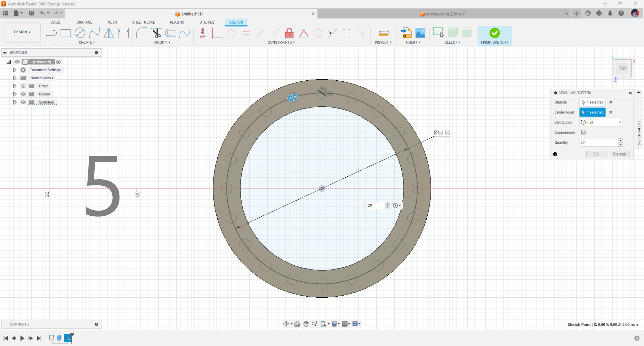Open the INSPECT dropdown menu
The height and width of the screenshot is (346, 644).
pyautogui.click(x=383, y=42)
